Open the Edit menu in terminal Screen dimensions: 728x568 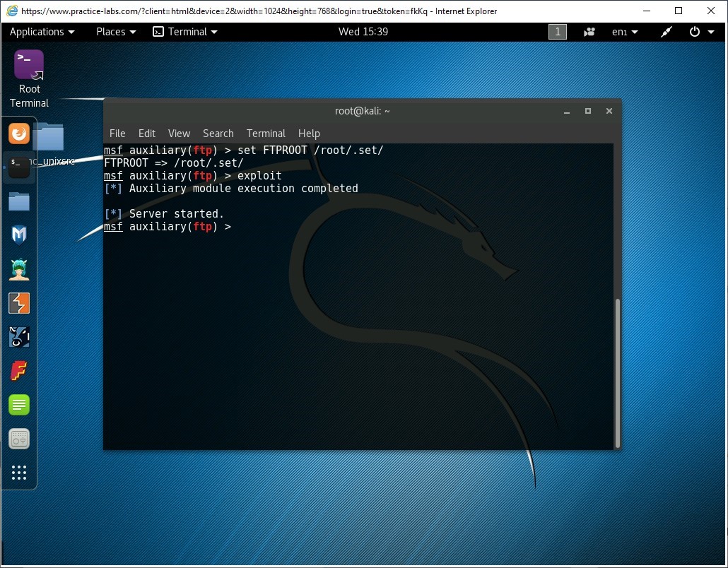(x=147, y=134)
